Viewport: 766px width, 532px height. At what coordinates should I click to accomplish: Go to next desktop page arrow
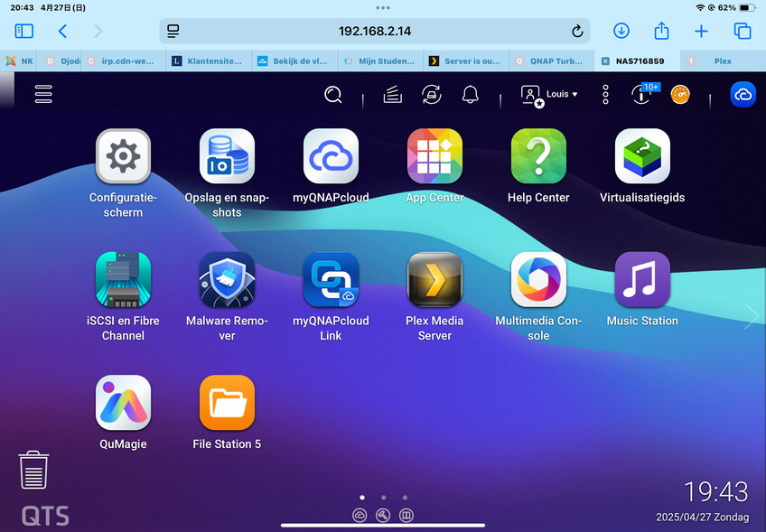click(752, 316)
